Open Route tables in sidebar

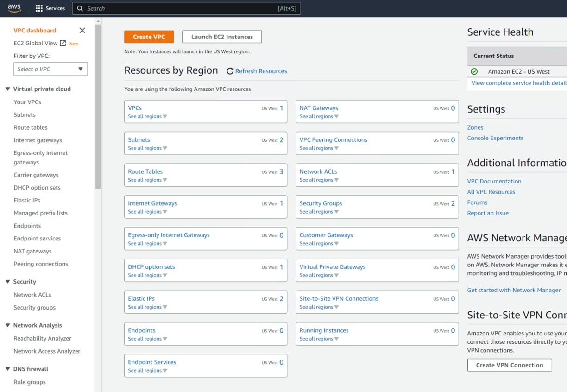coord(31,127)
